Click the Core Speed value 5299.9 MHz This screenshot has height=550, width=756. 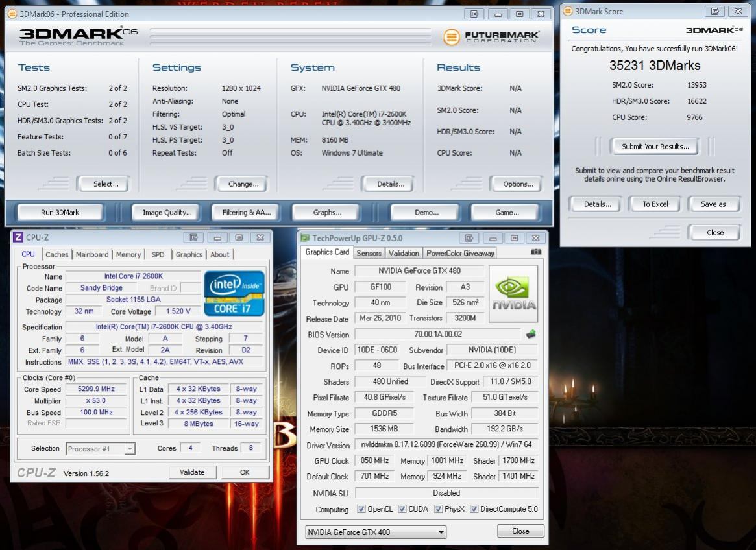click(x=96, y=389)
